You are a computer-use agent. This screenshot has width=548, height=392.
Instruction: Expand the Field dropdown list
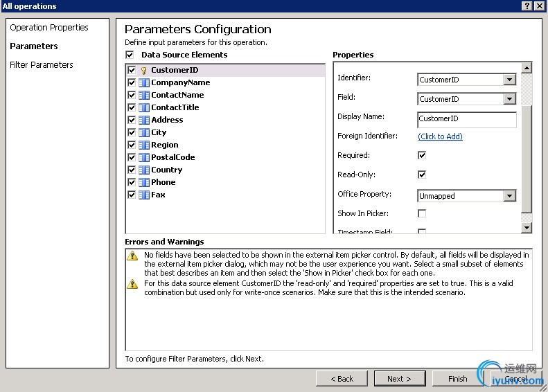[509, 99]
